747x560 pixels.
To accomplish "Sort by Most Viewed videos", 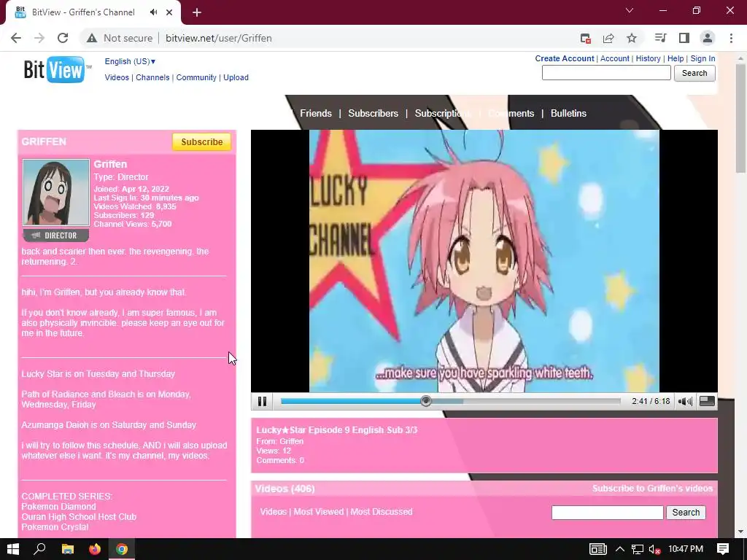I will coord(318,512).
